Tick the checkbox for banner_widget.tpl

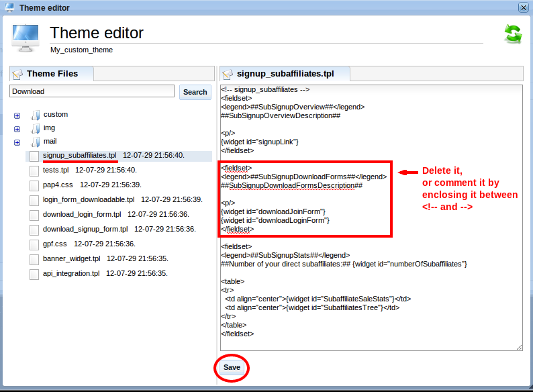pyautogui.click(x=34, y=259)
